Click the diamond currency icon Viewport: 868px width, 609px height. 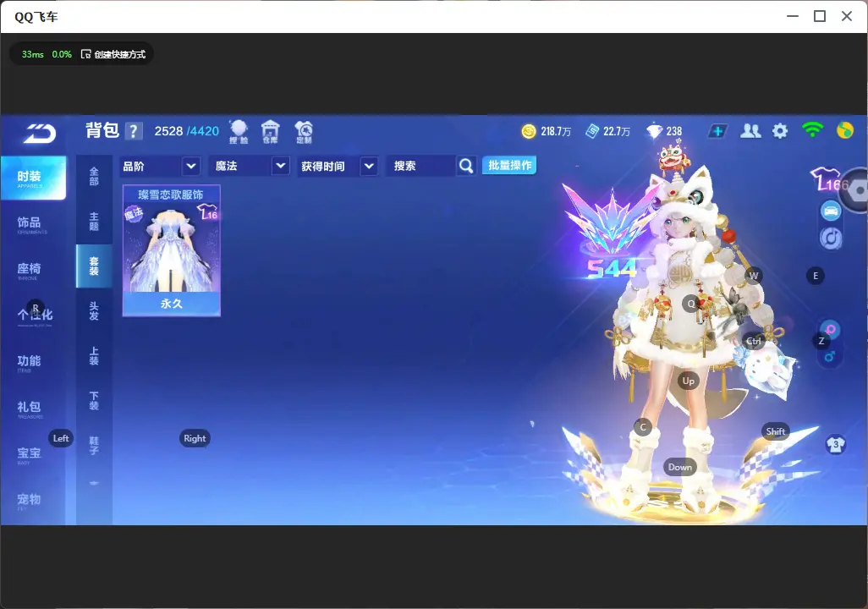[654, 131]
